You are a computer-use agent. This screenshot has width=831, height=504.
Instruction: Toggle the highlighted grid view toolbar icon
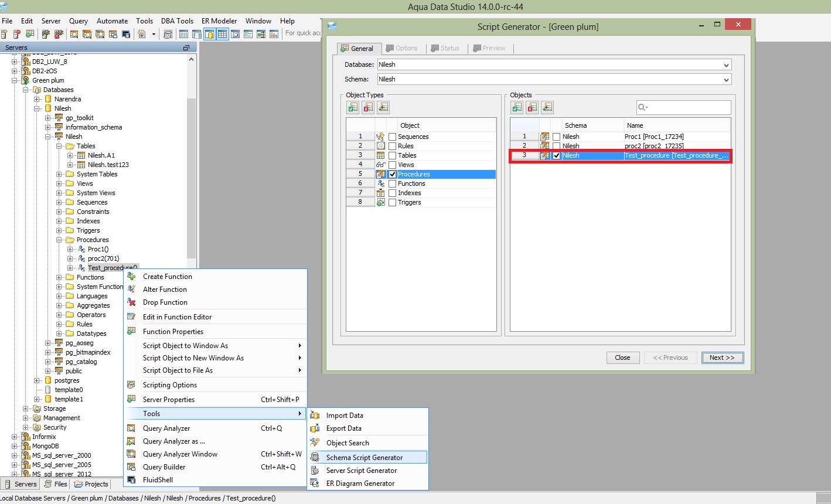coord(222,34)
